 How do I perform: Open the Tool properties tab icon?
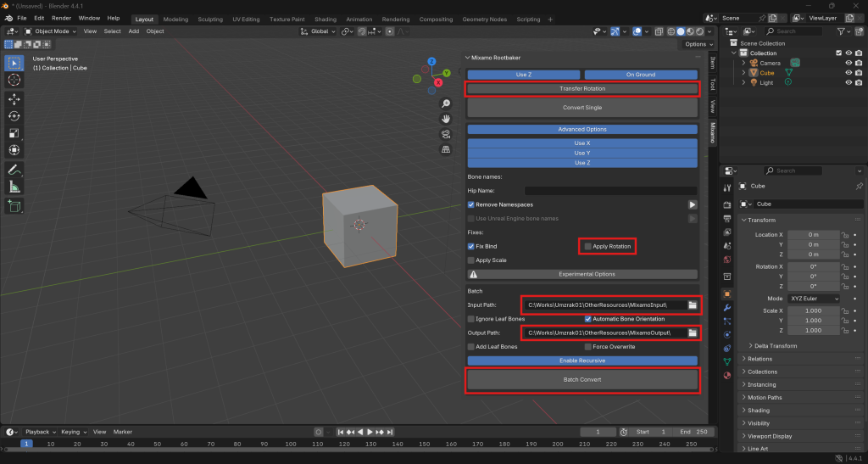tap(727, 188)
